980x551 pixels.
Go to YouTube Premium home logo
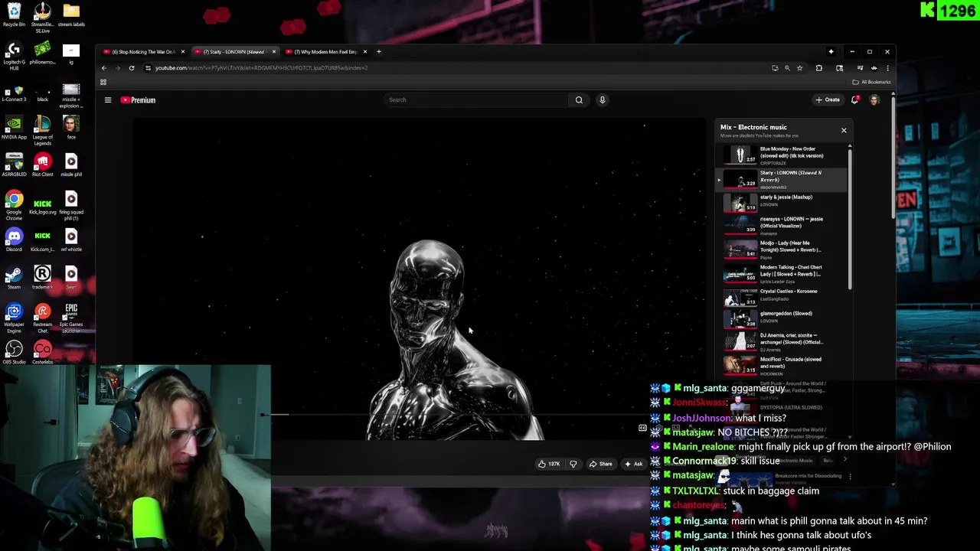[138, 100]
